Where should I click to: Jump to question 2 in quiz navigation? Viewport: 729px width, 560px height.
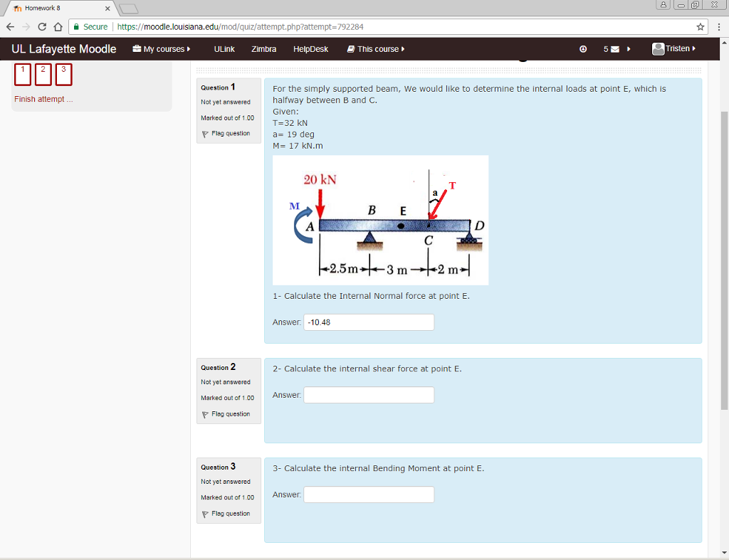43,74
